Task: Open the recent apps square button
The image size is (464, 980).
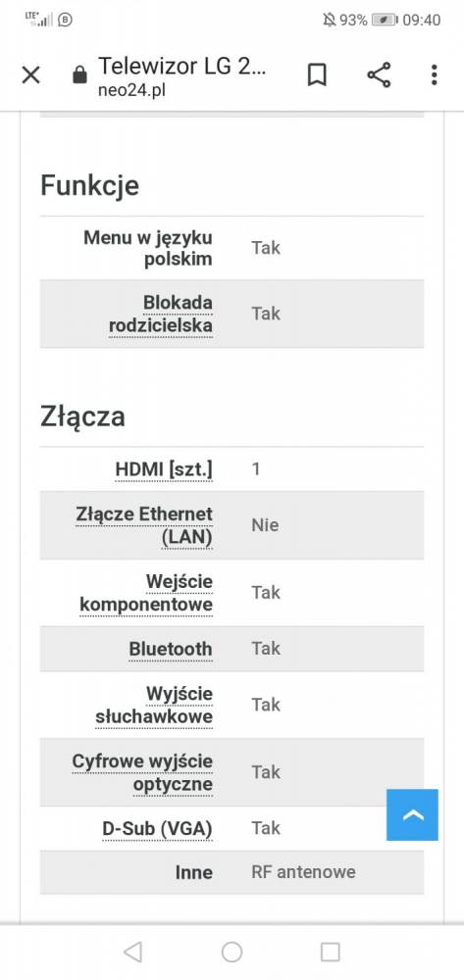Action: click(x=331, y=952)
